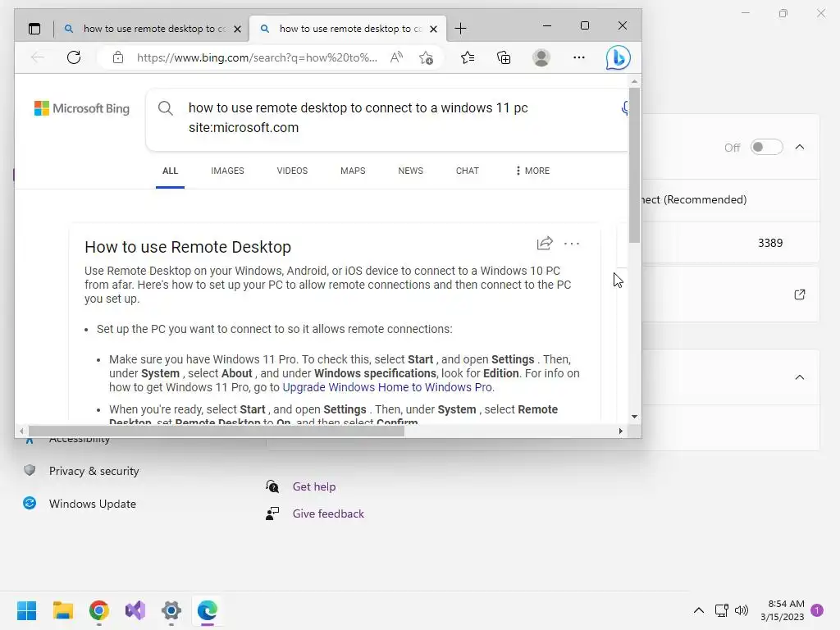840x630 pixels.
Task: Open Collections icon in Edge toolbar
Action: [x=504, y=57]
